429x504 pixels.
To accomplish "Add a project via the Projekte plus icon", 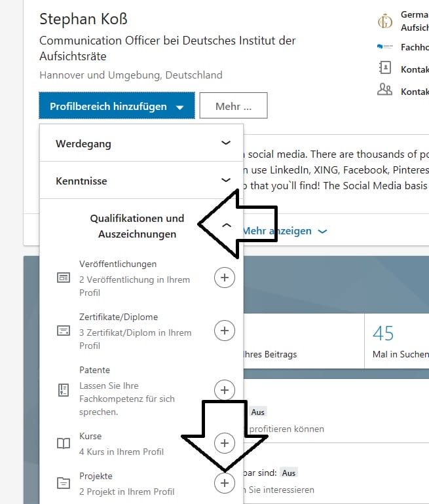I will tap(225, 483).
